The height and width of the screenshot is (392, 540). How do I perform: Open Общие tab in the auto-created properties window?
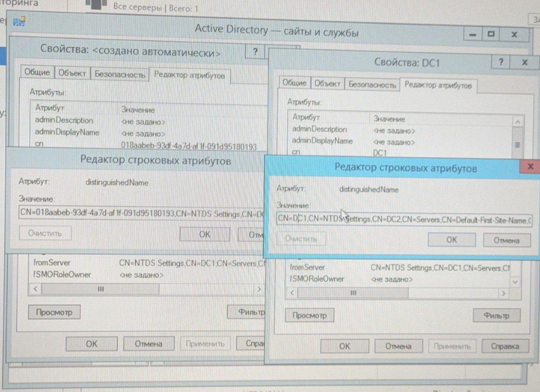click(37, 72)
